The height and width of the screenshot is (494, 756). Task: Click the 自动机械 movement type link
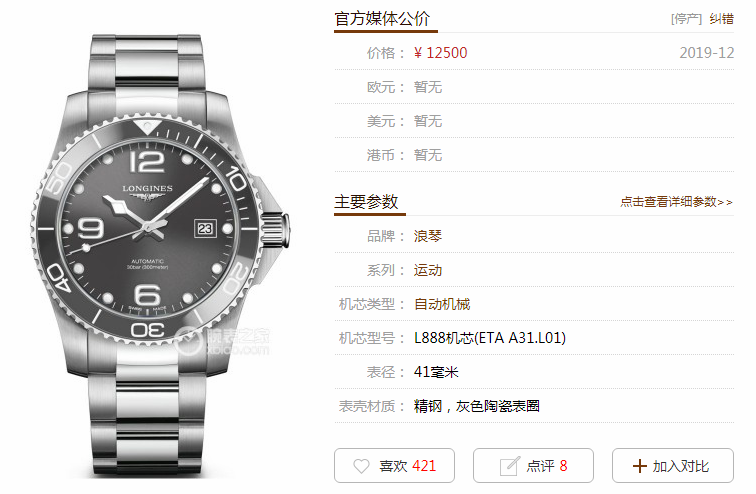pyautogui.click(x=442, y=304)
